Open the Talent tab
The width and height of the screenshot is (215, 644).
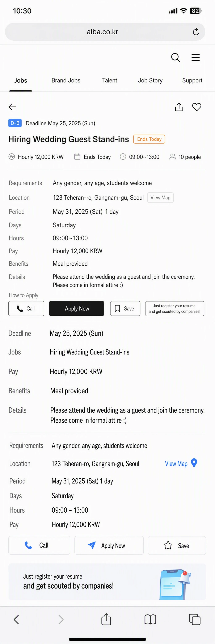(110, 80)
